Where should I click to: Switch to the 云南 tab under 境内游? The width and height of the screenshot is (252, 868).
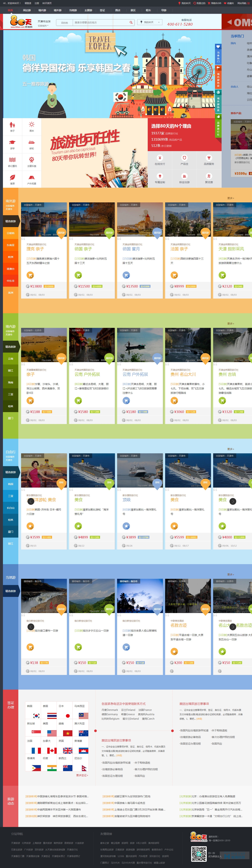pyautogui.click(x=10, y=358)
